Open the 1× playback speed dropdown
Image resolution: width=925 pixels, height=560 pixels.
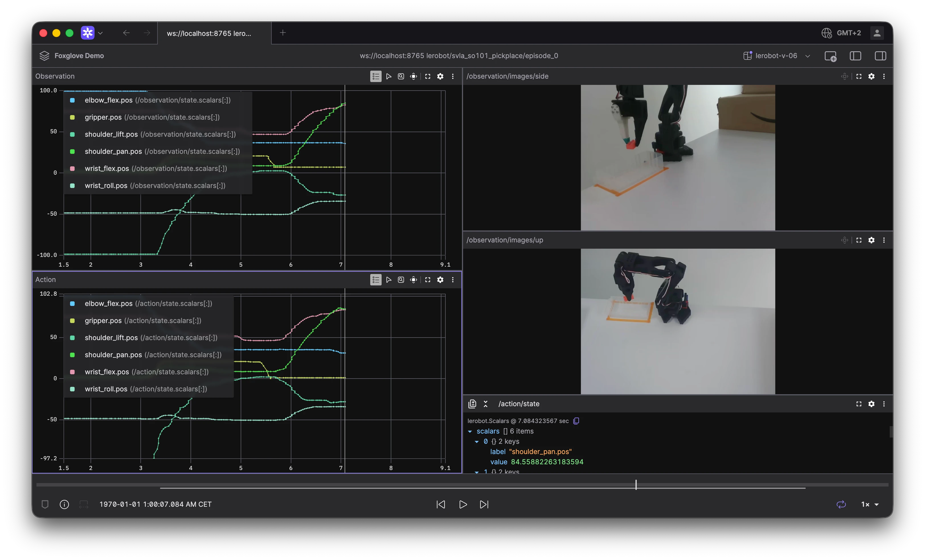click(869, 504)
